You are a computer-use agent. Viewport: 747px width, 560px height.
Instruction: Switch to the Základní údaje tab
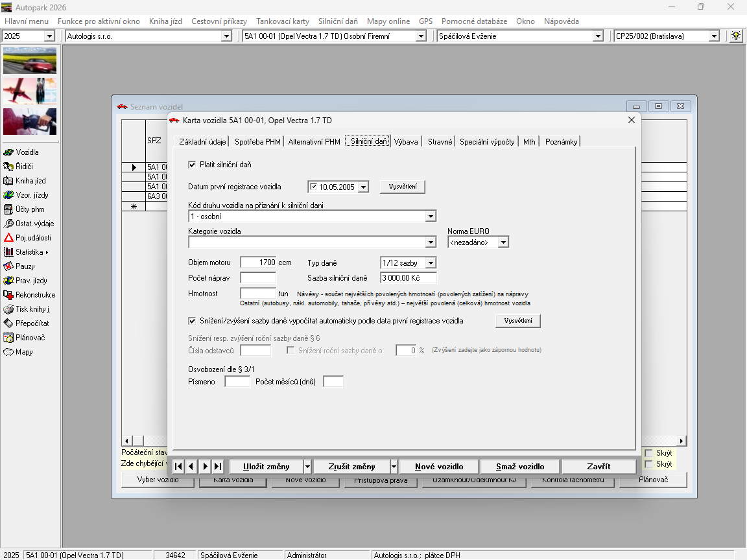click(202, 141)
